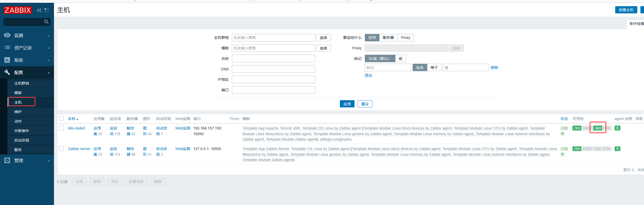Click 选择 button next to 主机群组
644x205 pixels.
[323, 38]
